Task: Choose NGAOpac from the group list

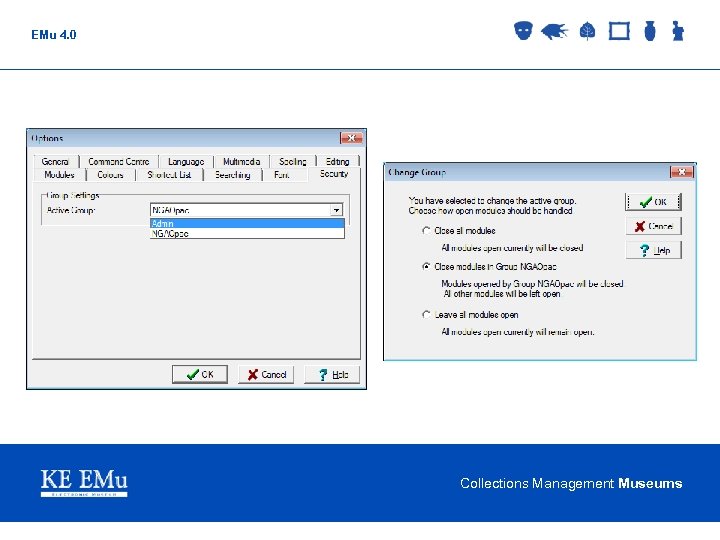Action: 247,233
